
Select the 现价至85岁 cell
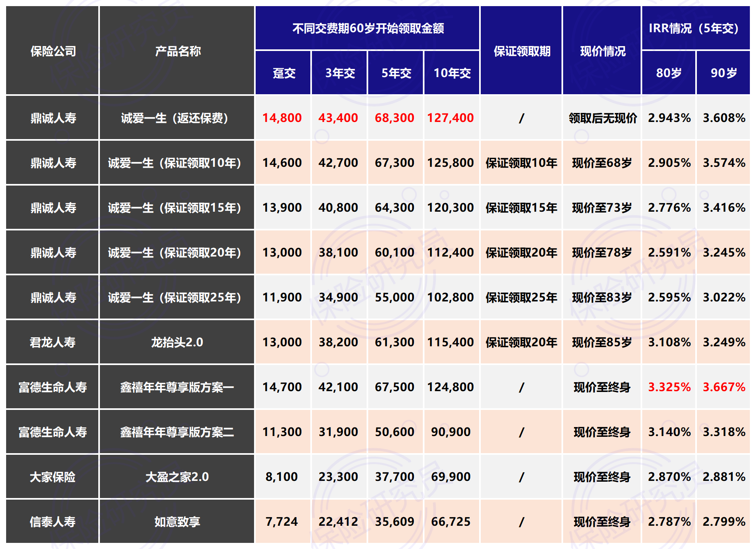pyautogui.click(x=602, y=342)
